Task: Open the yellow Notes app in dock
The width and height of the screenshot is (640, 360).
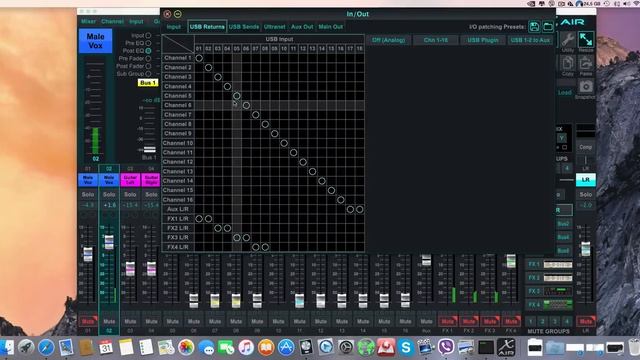Action: (126, 347)
